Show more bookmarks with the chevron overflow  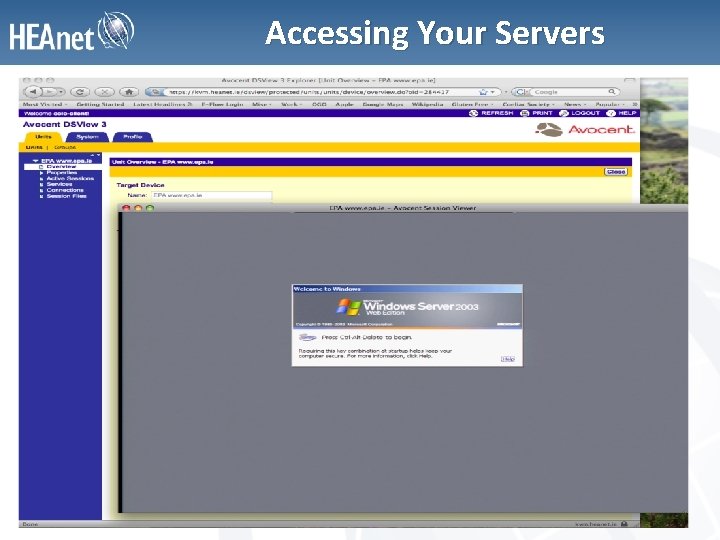[x=635, y=105]
